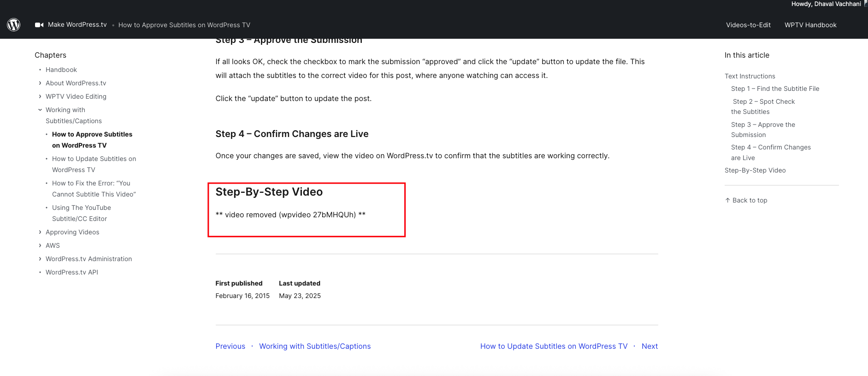Click the breadcrumb How to Approve Subtitles title
Viewport: 868px width, 376px height.
tap(184, 25)
